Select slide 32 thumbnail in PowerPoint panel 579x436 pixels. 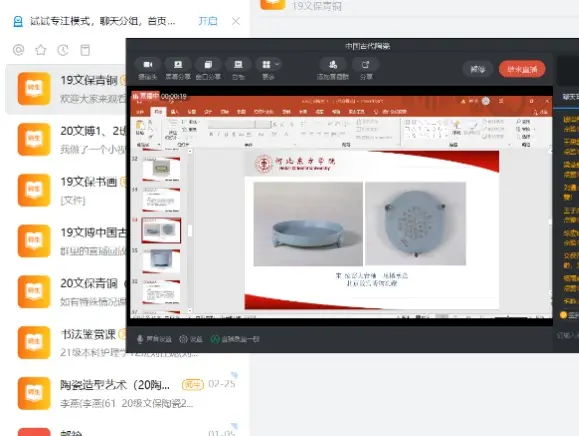[x=161, y=169]
